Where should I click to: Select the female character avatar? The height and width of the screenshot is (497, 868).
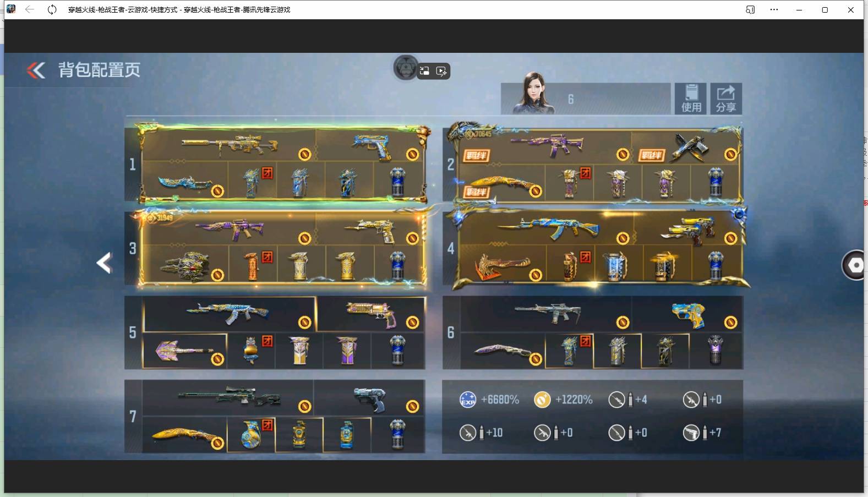pyautogui.click(x=533, y=93)
